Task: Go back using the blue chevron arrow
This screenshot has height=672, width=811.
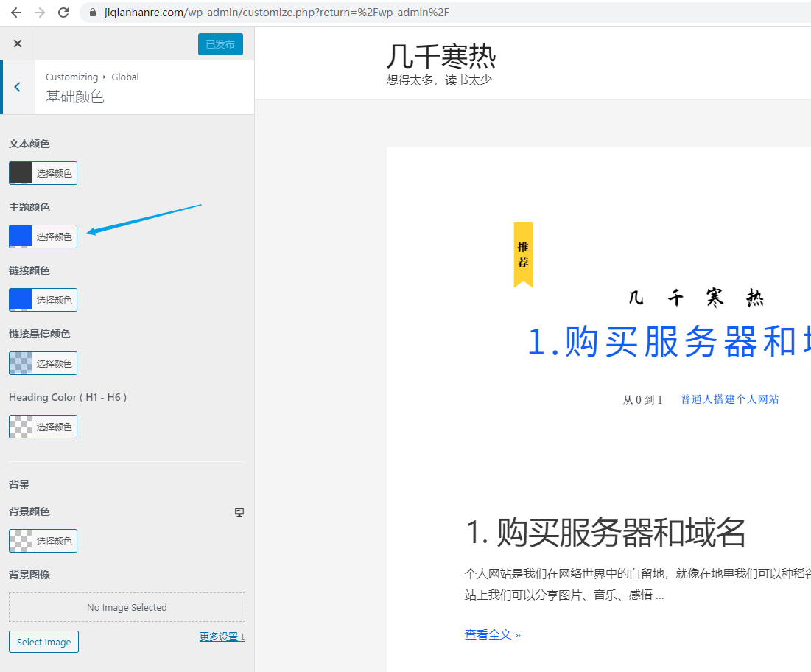Action: 16,86
